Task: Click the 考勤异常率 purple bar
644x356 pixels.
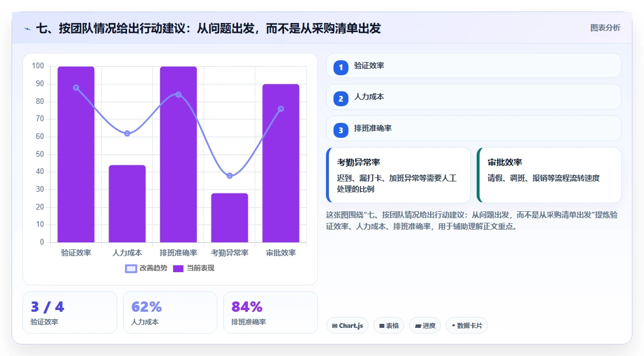Action: click(229, 218)
